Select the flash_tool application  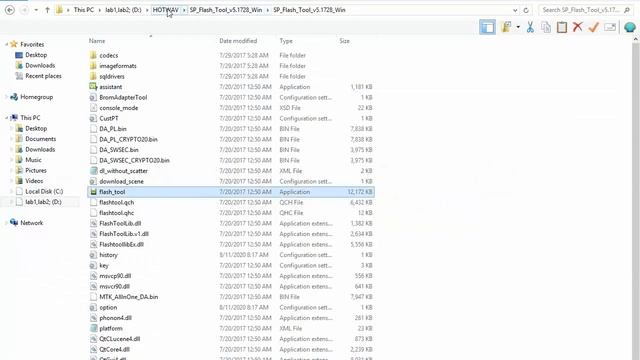click(x=231, y=192)
